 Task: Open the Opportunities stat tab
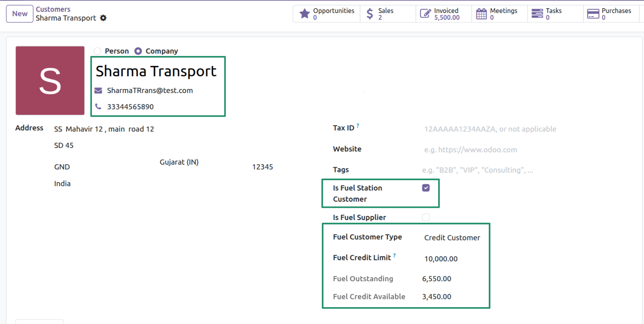coord(326,14)
